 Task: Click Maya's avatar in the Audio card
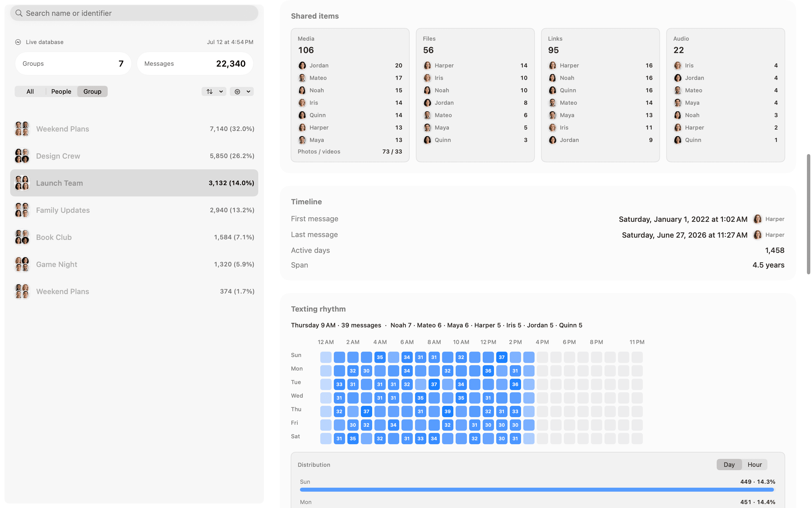[678, 103]
